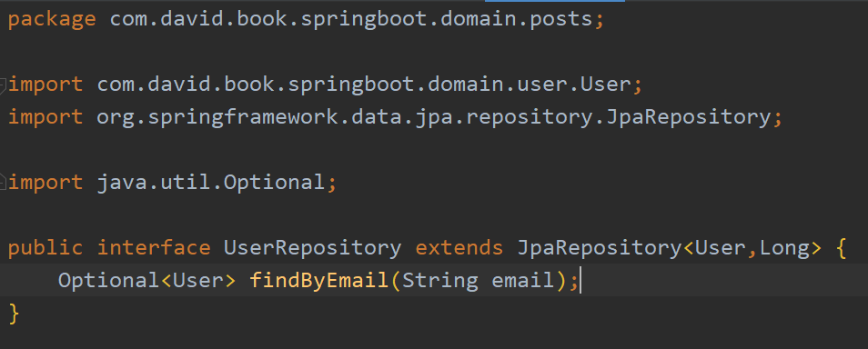Click package name com.david.book.springboot.domain.posts
868x349 pixels.
click(x=351, y=19)
